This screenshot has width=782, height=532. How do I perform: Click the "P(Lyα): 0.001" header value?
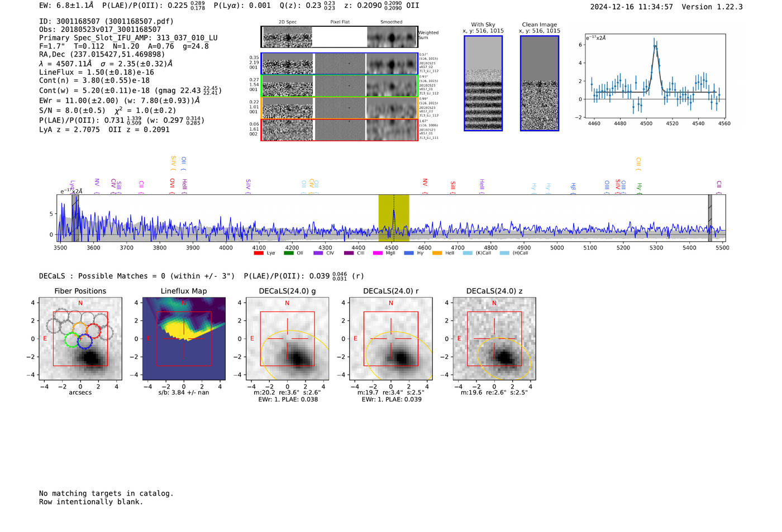pos(242,6)
